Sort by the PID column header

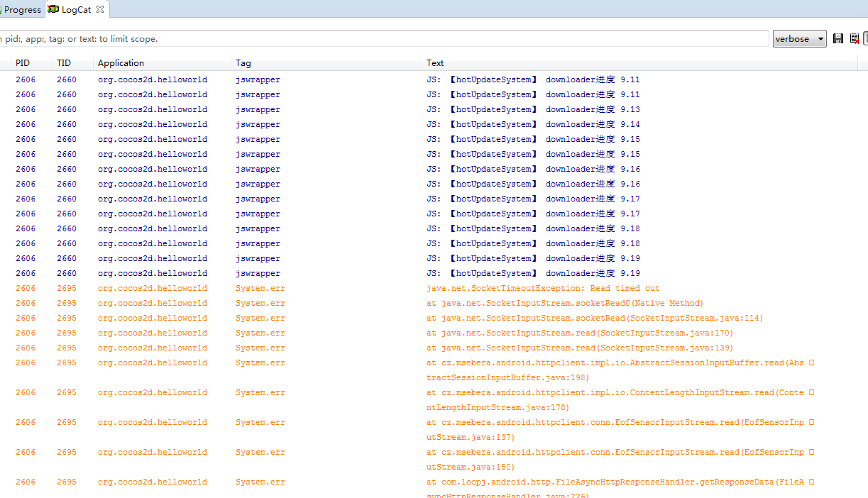[x=32, y=63]
